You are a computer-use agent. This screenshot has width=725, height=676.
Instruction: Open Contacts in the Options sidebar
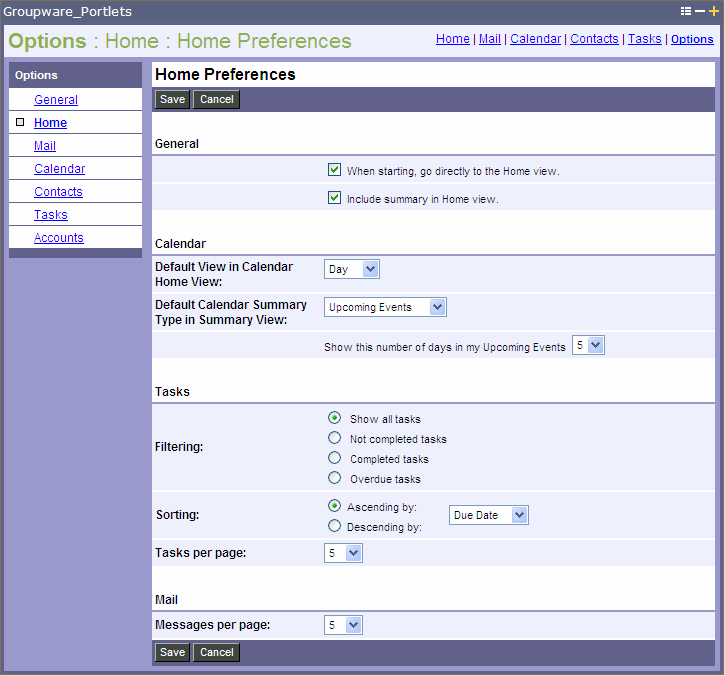click(x=58, y=192)
